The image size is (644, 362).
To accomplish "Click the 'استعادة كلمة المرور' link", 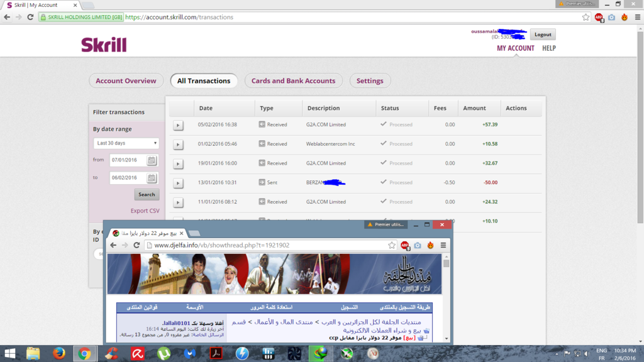I will pos(272,307).
